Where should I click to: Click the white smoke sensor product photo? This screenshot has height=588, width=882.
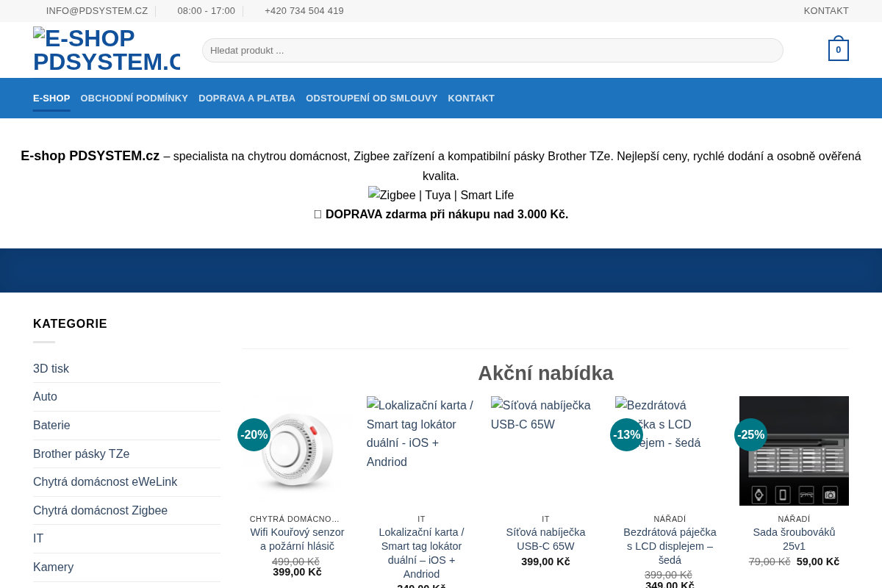click(297, 451)
